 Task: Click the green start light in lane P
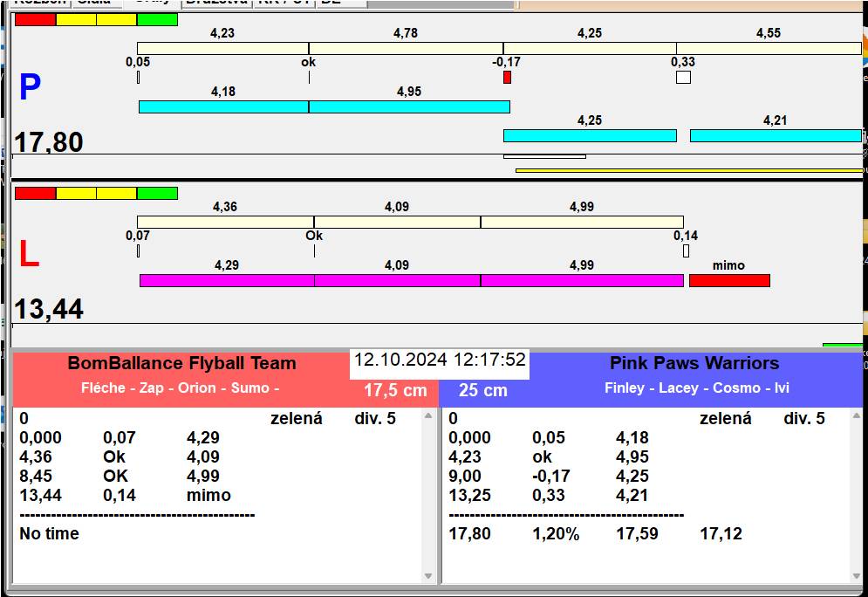[157, 19]
